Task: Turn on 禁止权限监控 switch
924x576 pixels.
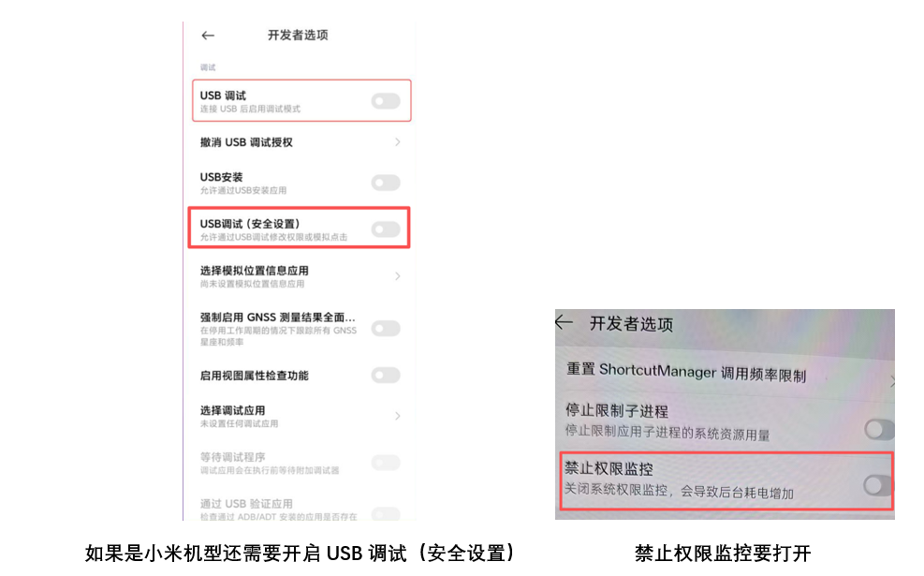Action: [x=877, y=485]
